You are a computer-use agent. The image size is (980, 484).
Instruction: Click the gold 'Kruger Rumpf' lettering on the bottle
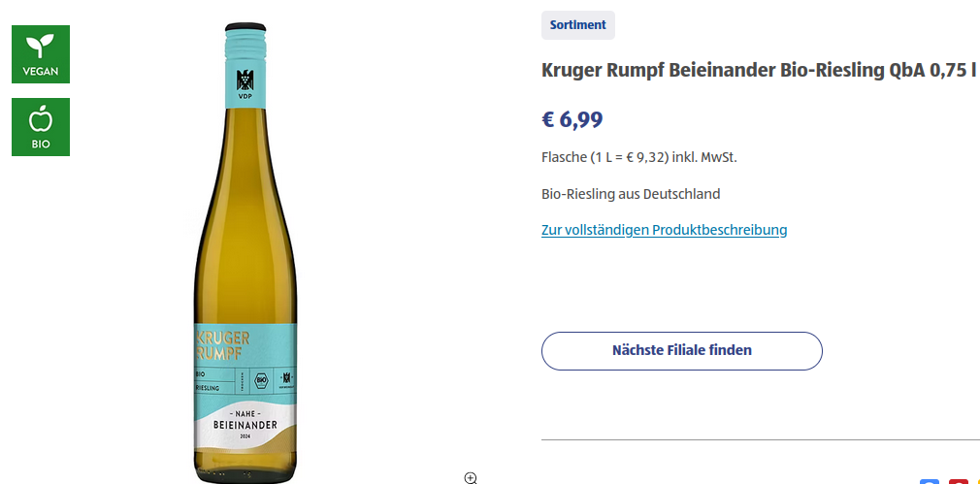click(223, 345)
